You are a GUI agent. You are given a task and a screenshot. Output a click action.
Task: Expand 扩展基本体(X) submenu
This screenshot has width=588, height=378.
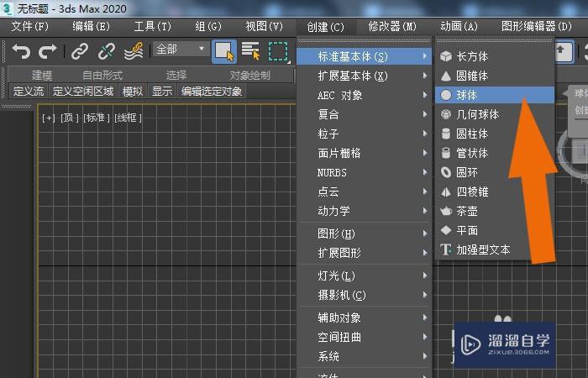pyautogui.click(x=364, y=76)
